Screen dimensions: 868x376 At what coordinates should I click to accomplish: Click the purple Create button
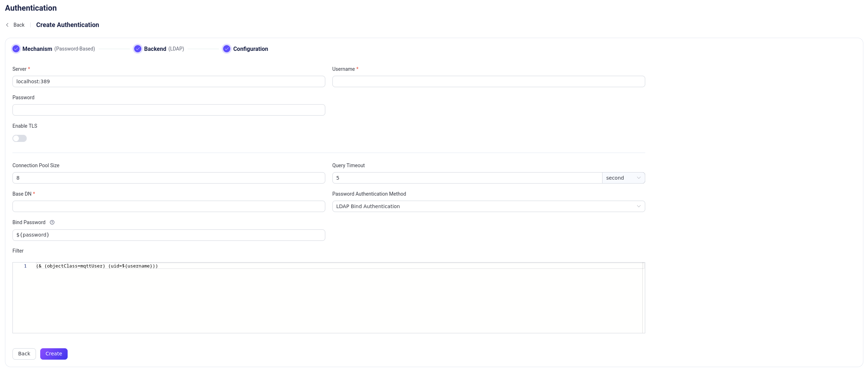click(54, 354)
